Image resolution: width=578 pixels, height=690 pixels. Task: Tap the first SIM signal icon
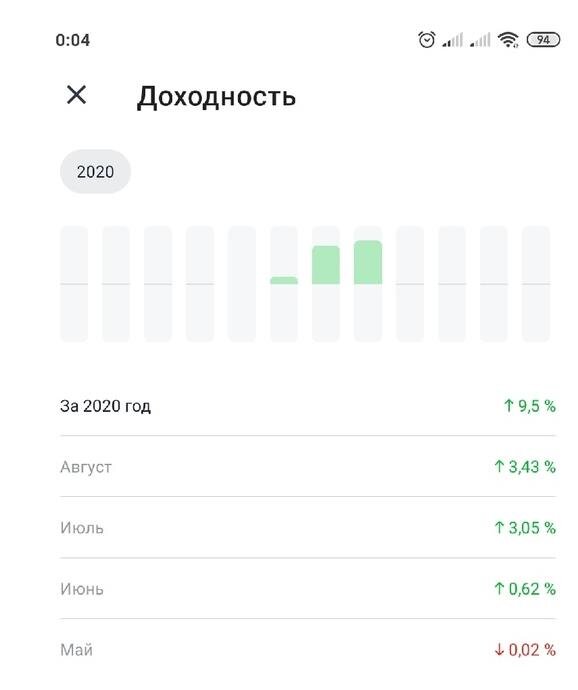point(453,40)
